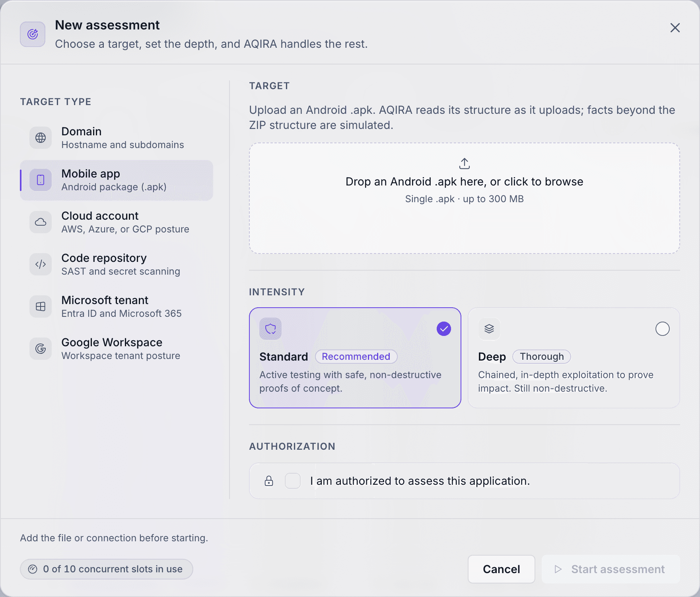Click the Cancel button
This screenshot has height=597, width=700.
coord(502,569)
